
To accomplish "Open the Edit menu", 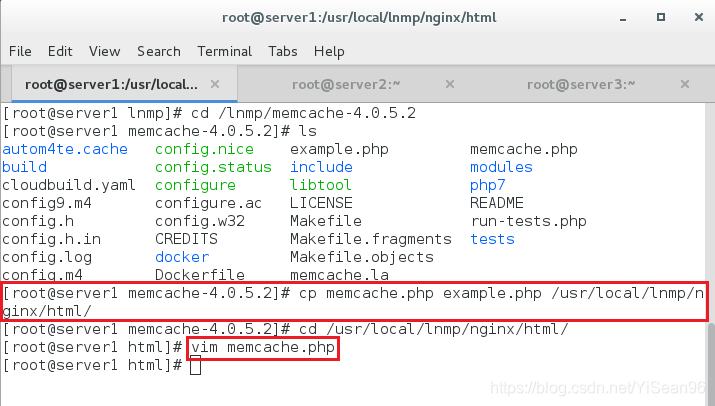I will [x=60, y=51].
